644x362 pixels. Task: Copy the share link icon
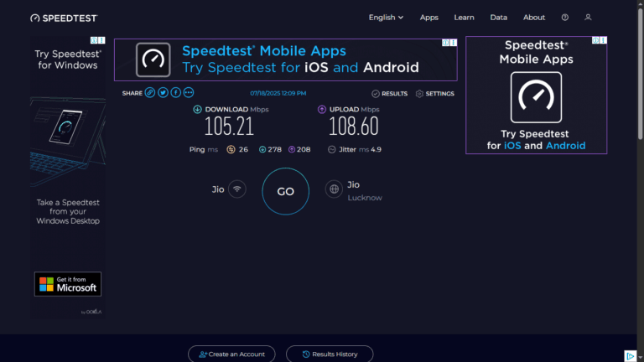(x=150, y=93)
